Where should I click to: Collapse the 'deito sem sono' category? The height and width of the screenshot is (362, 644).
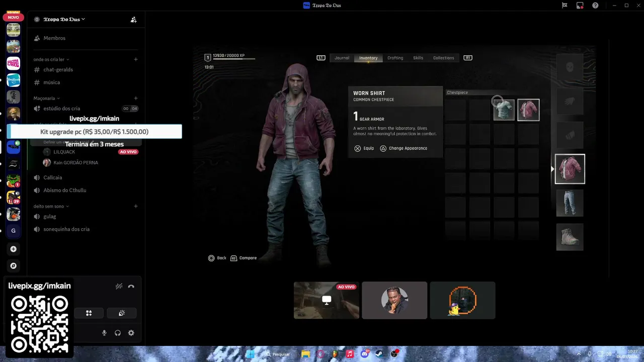click(x=51, y=206)
